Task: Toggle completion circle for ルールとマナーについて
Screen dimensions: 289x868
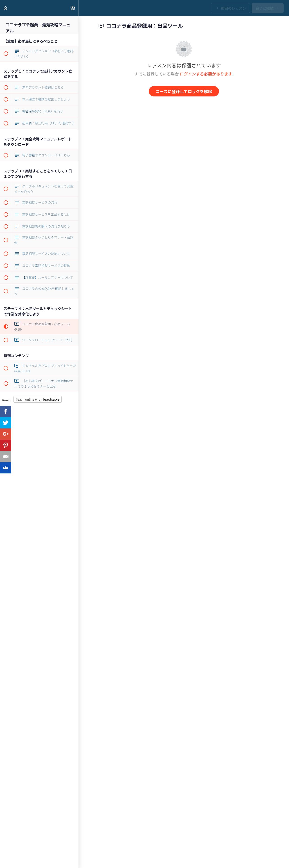Action: (x=6, y=278)
